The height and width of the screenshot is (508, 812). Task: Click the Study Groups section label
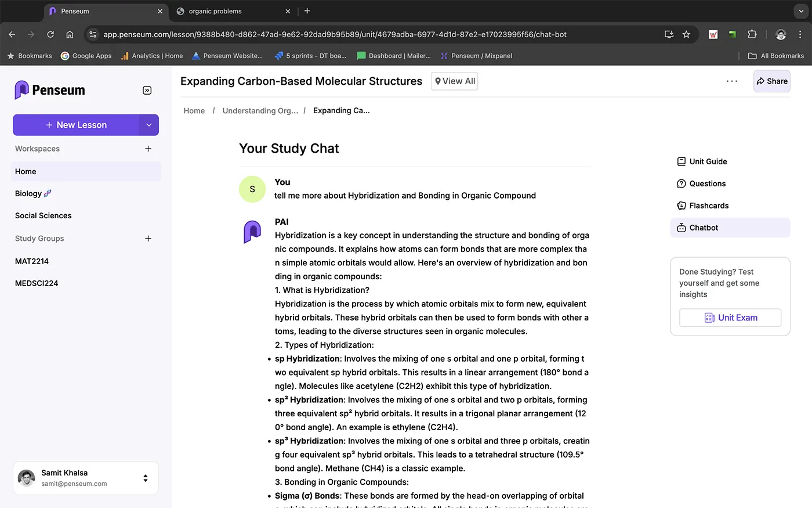[x=39, y=239]
